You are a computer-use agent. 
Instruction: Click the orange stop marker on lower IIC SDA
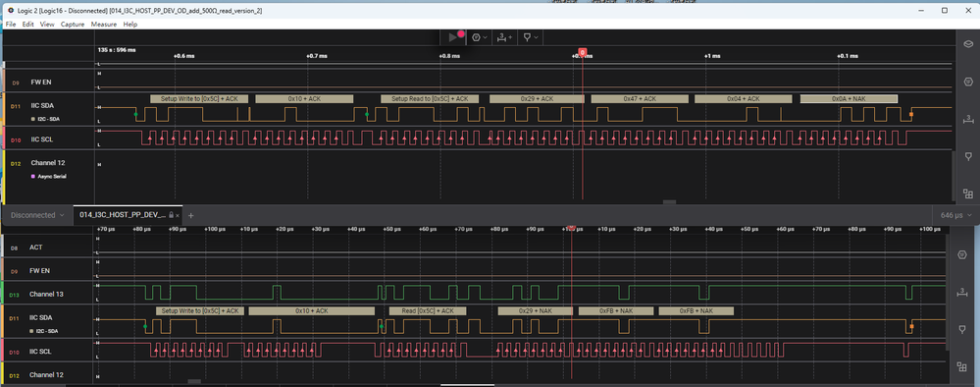912,326
